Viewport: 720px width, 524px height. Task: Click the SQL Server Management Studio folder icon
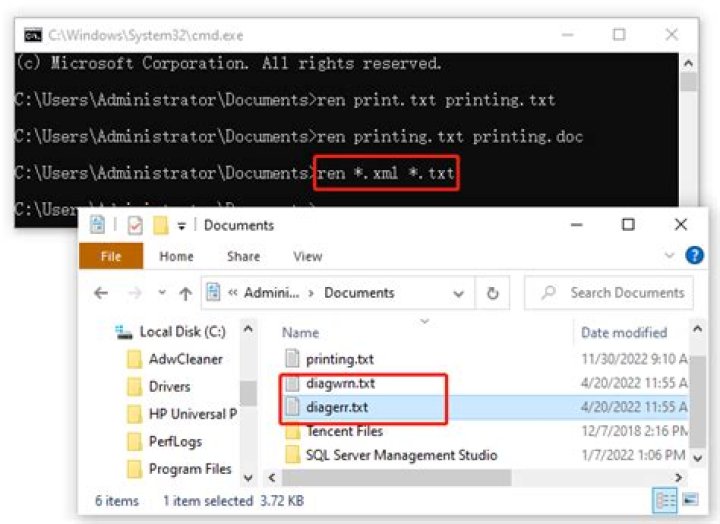pyautogui.click(x=292, y=455)
